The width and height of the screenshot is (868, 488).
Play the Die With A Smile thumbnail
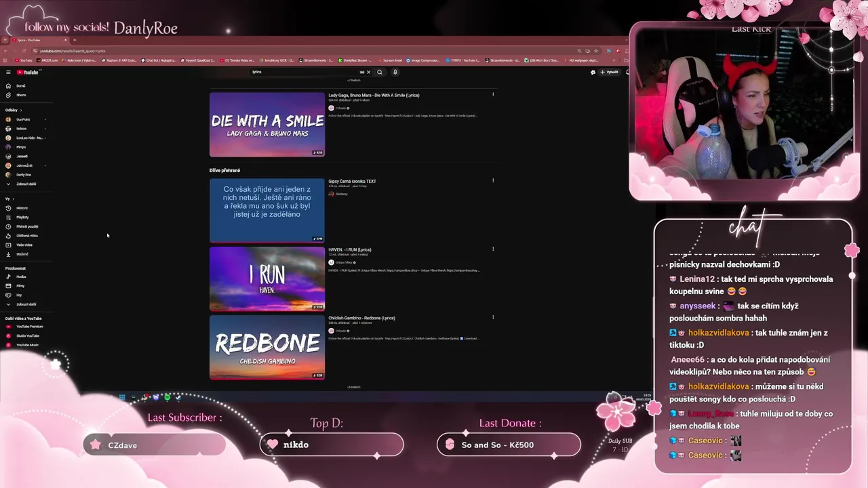(x=267, y=125)
